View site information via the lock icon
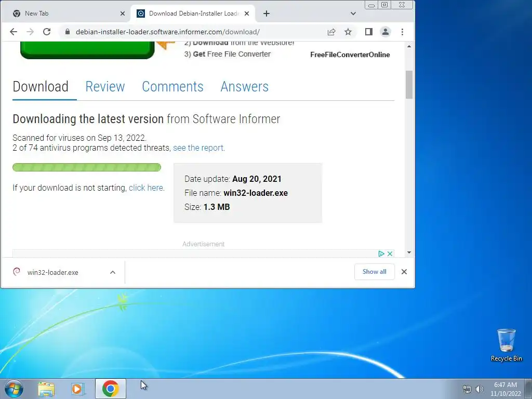Screen dimensions: 532x399 [67, 32]
